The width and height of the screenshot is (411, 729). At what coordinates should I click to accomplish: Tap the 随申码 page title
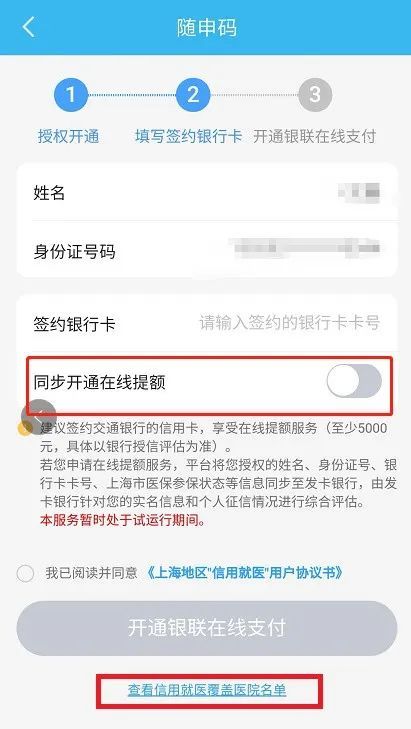pyautogui.click(x=206, y=27)
